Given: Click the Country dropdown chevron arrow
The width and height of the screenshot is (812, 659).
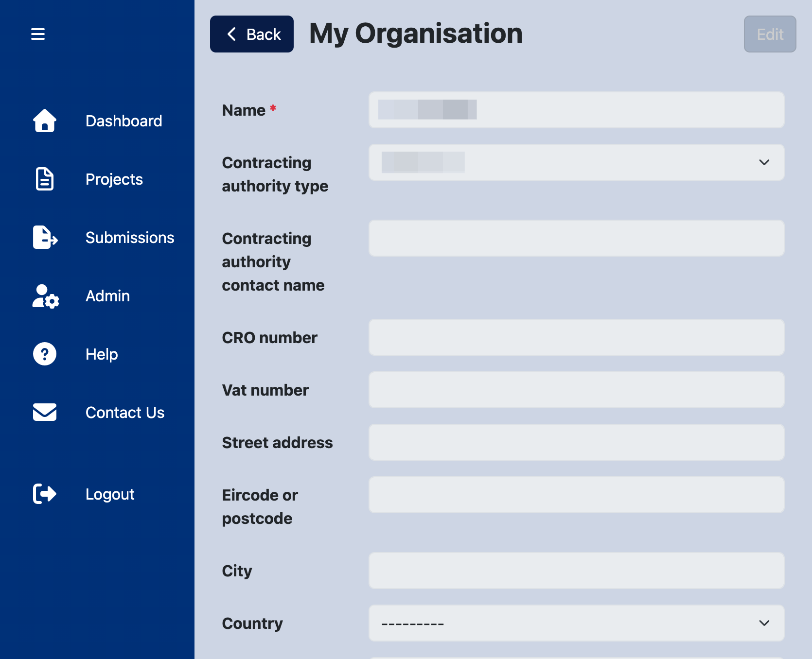Looking at the screenshot, I should [764, 623].
